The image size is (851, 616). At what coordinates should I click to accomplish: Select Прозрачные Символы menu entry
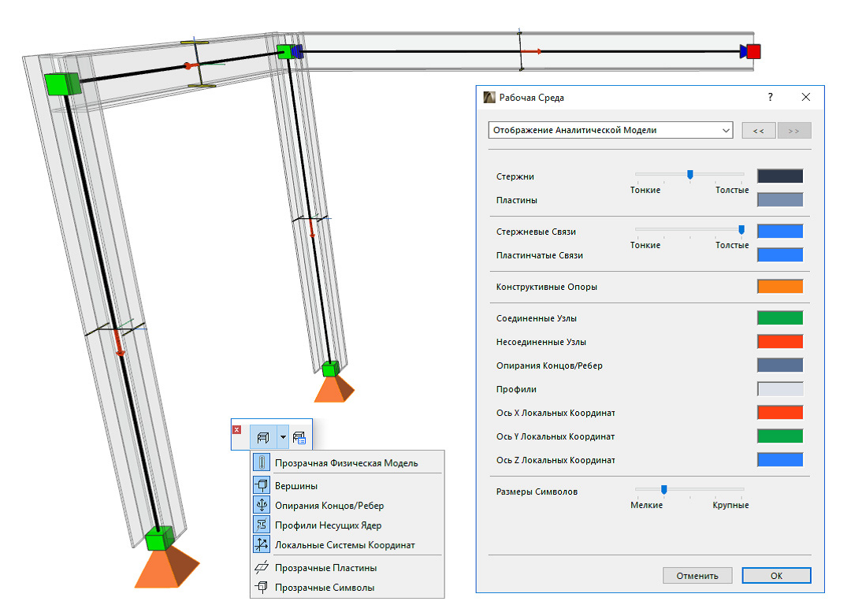(324, 588)
